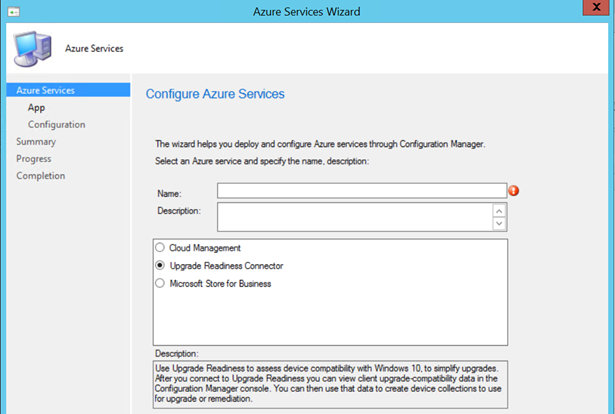Click the wizard system icon in title bar

(14, 12)
